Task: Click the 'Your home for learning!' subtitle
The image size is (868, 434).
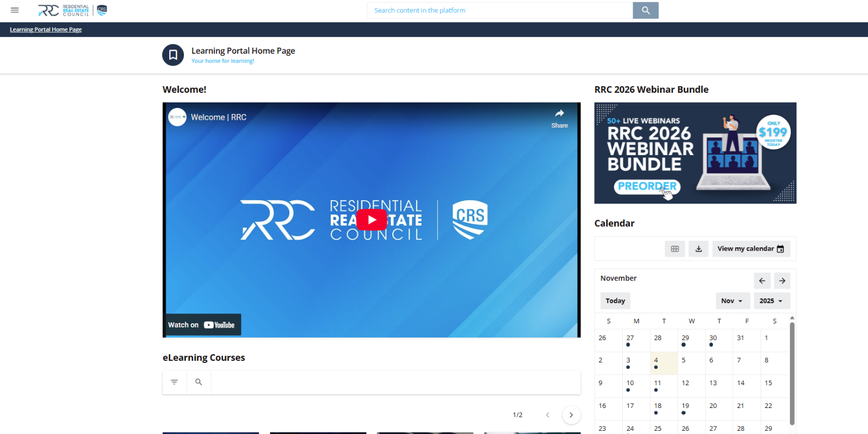Action: 222,61
